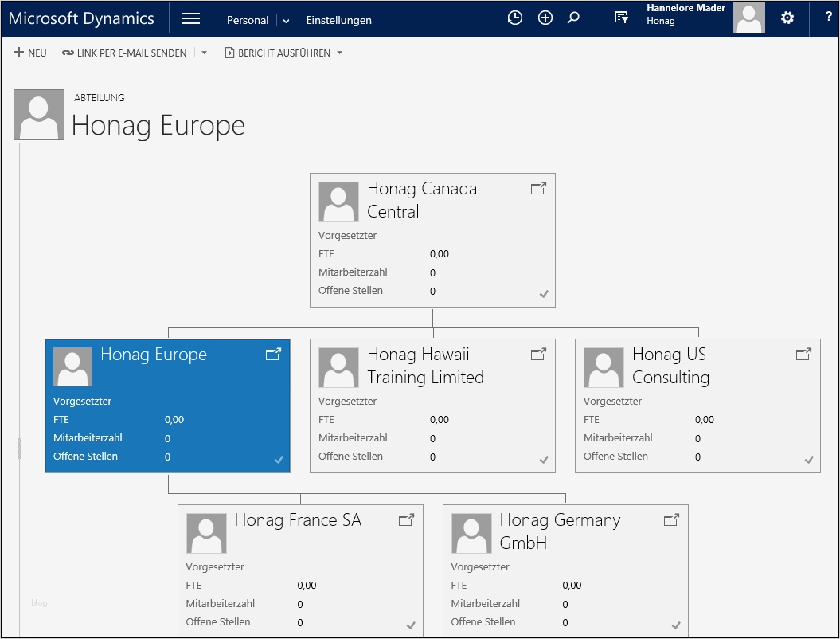Click the Neu button
The width and height of the screenshot is (840, 639).
[30, 53]
